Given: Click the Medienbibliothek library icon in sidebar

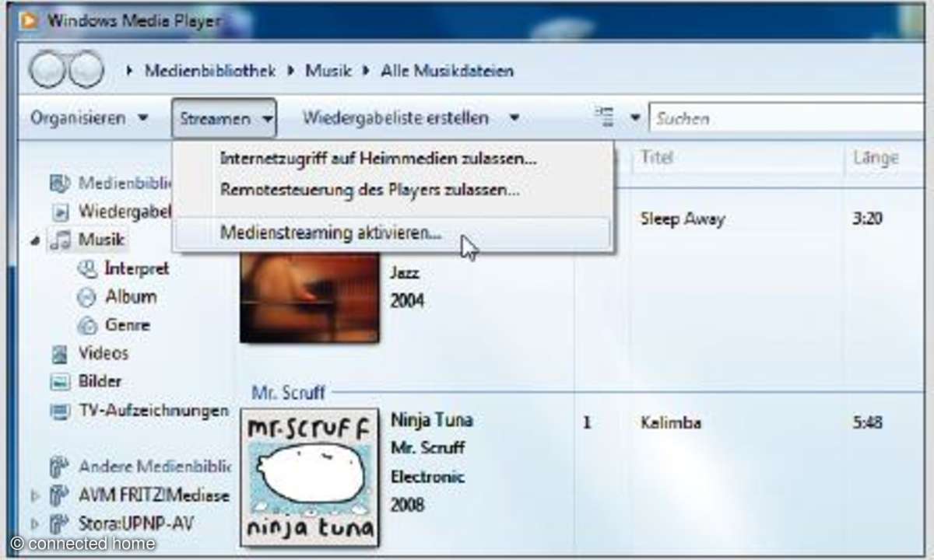Looking at the screenshot, I should click(61, 184).
